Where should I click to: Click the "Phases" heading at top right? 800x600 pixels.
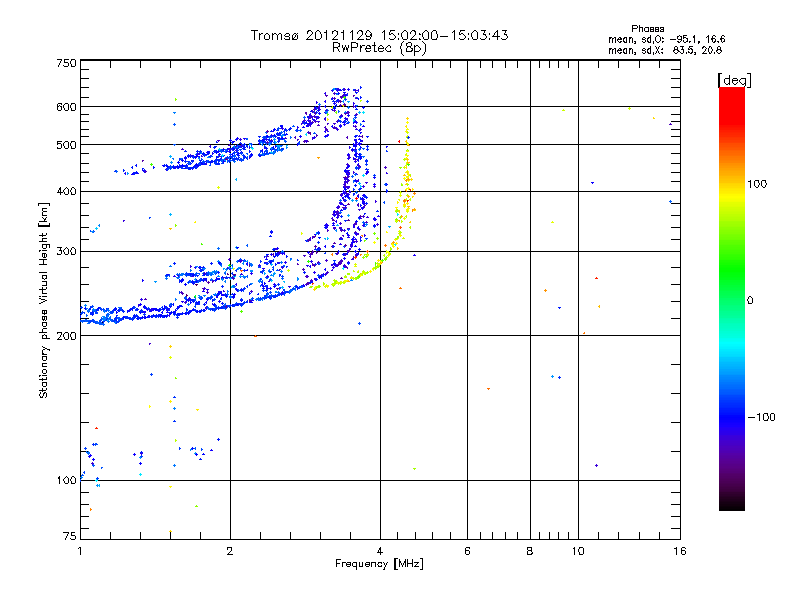tap(647, 29)
